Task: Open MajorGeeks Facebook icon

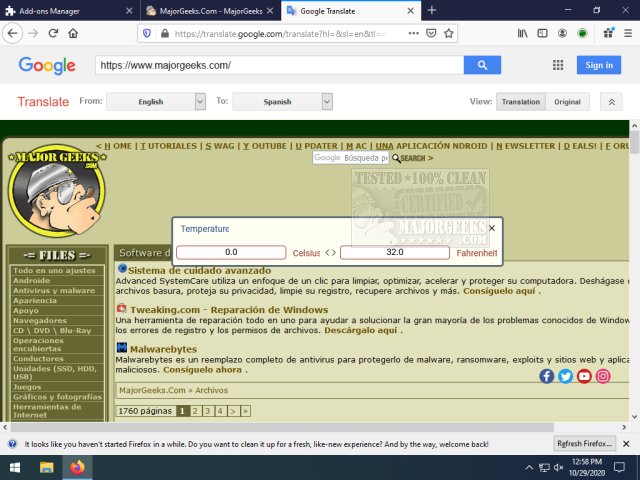Action: click(547, 376)
